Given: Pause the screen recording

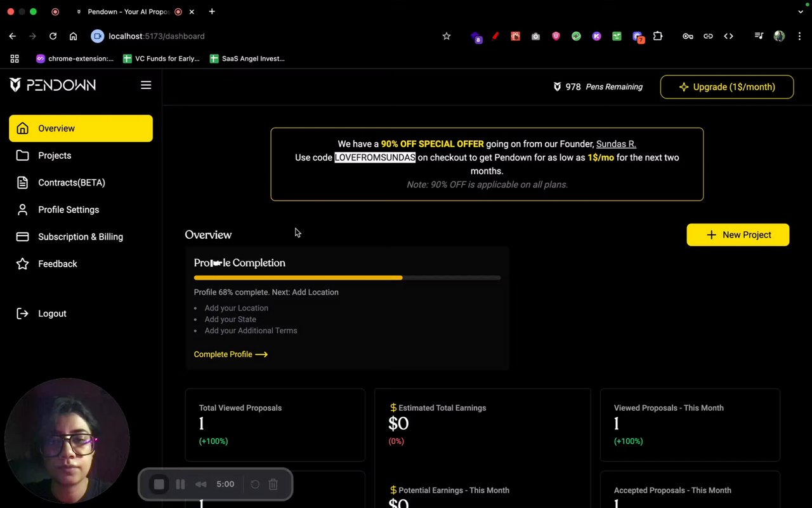Looking at the screenshot, I should point(180,485).
